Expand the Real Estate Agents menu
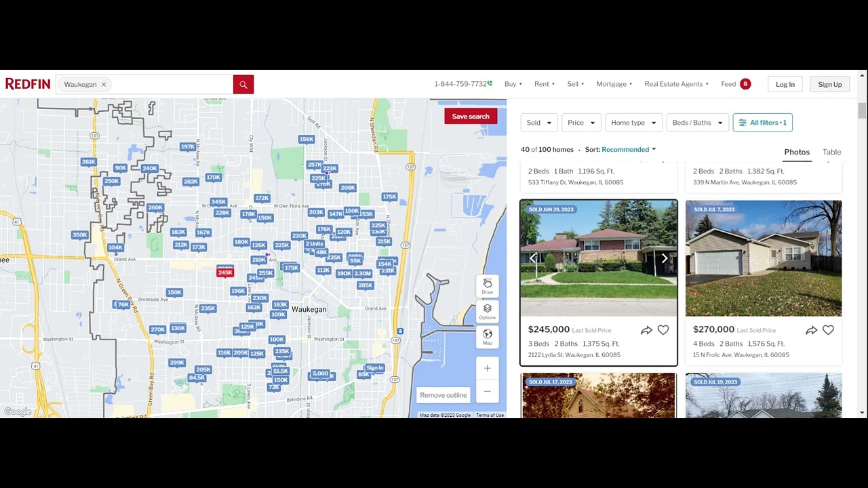Screen dimensions: 868x488 (677, 84)
